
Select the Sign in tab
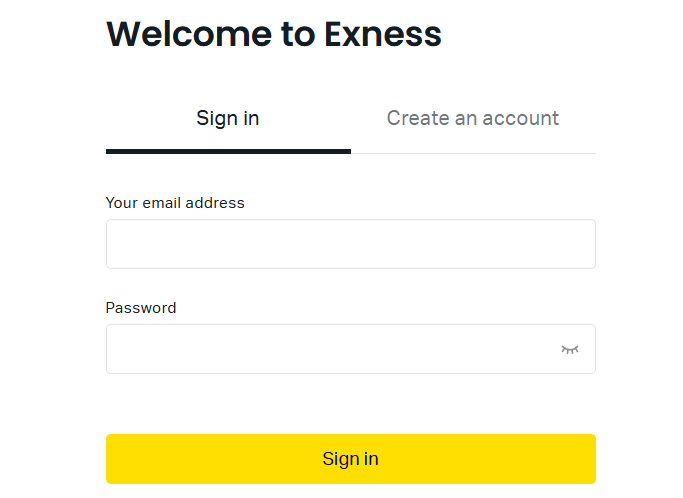pos(228,118)
